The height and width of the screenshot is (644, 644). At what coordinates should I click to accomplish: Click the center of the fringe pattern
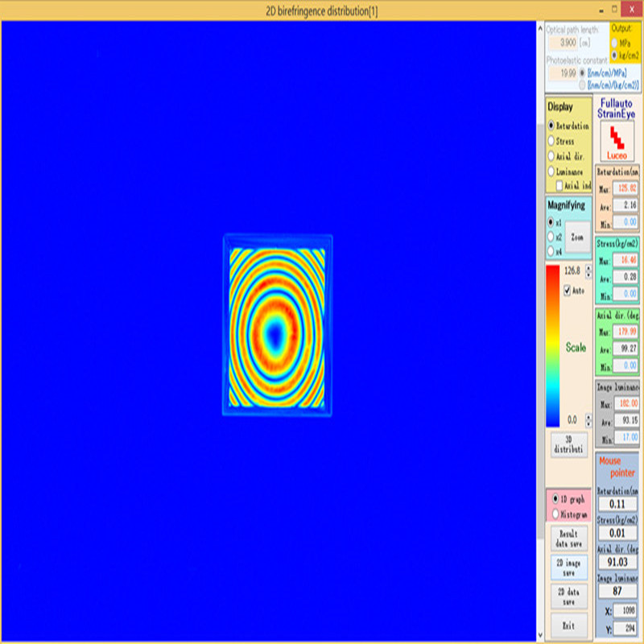pos(276,331)
